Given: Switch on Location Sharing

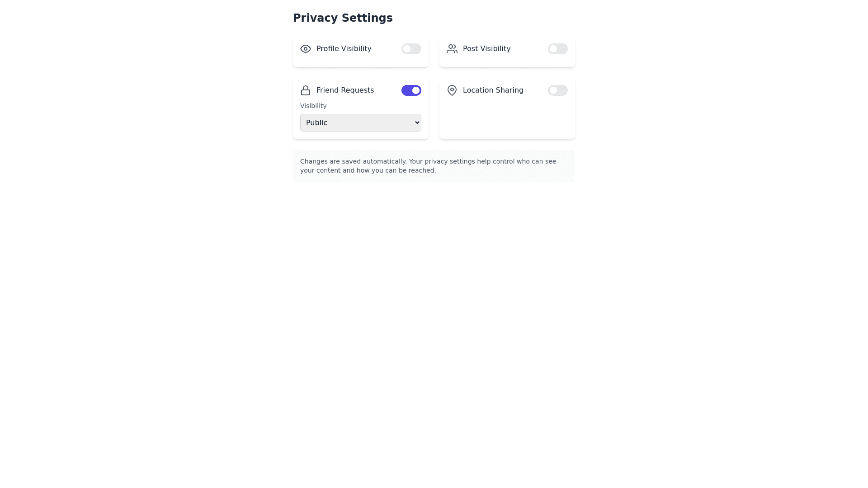Looking at the screenshot, I should tap(557, 90).
